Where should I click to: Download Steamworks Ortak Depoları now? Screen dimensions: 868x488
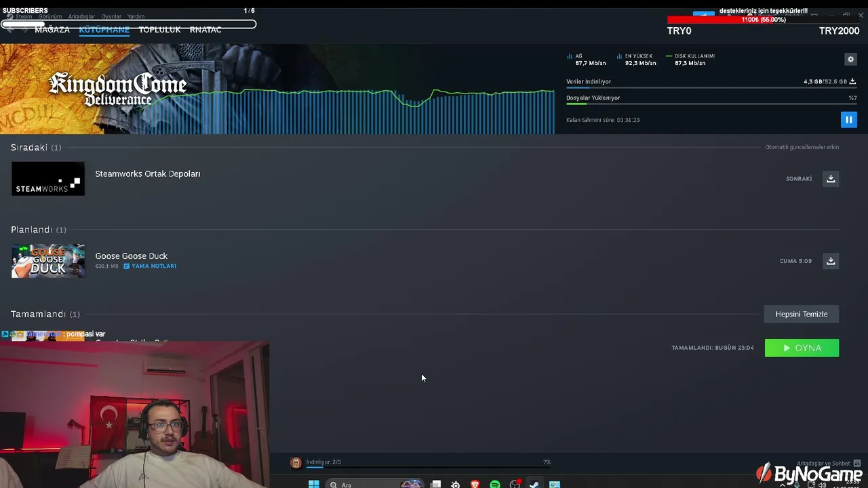pyautogui.click(x=831, y=179)
